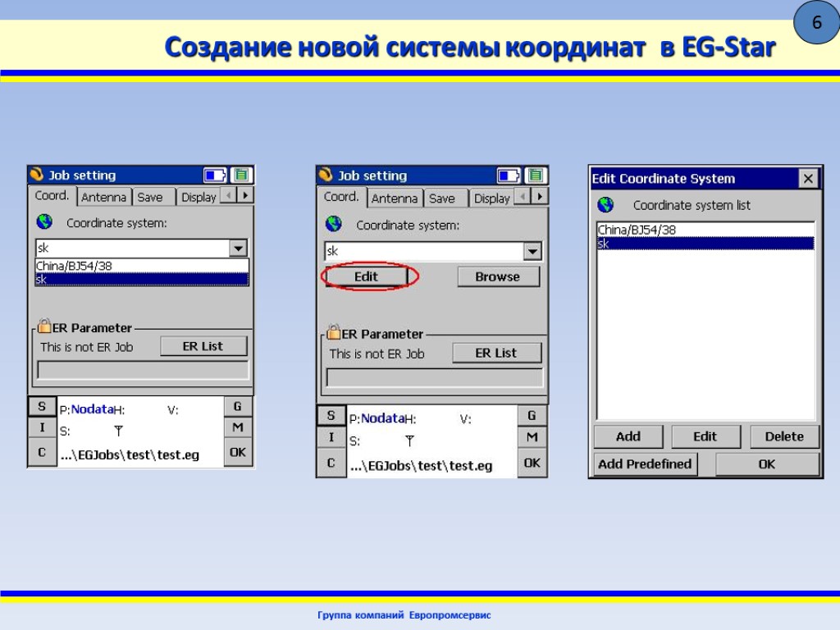Click M button in left window status panel
This screenshot has height=630, width=840.
(238, 427)
